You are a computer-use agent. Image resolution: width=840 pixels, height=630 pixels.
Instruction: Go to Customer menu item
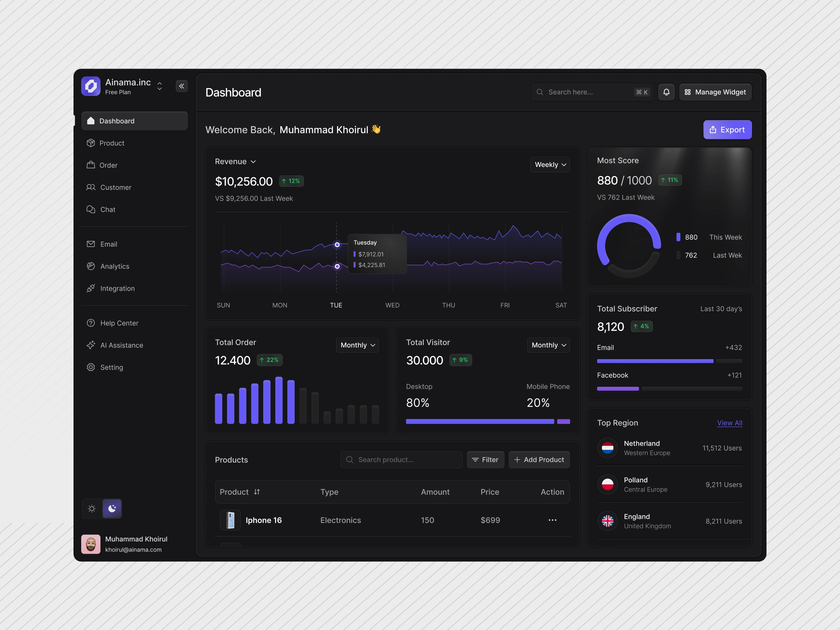pyautogui.click(x=115, y=187)
